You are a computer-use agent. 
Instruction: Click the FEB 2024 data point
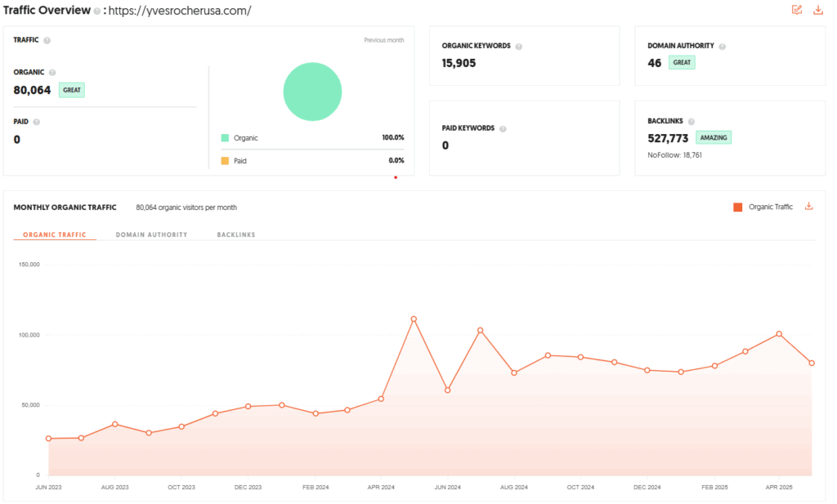(316, 413)
